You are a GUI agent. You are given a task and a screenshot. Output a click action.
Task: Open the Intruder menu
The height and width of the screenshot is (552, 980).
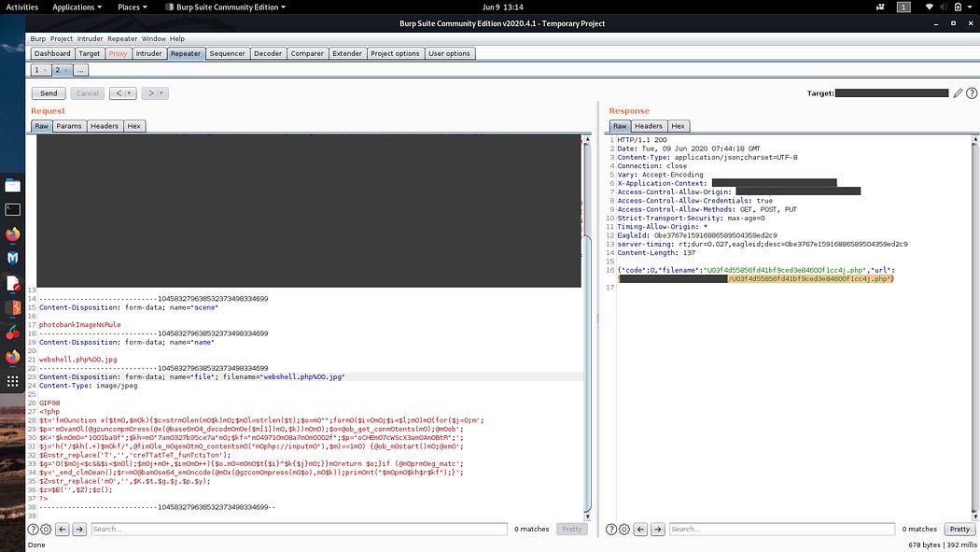pos(90,38)
